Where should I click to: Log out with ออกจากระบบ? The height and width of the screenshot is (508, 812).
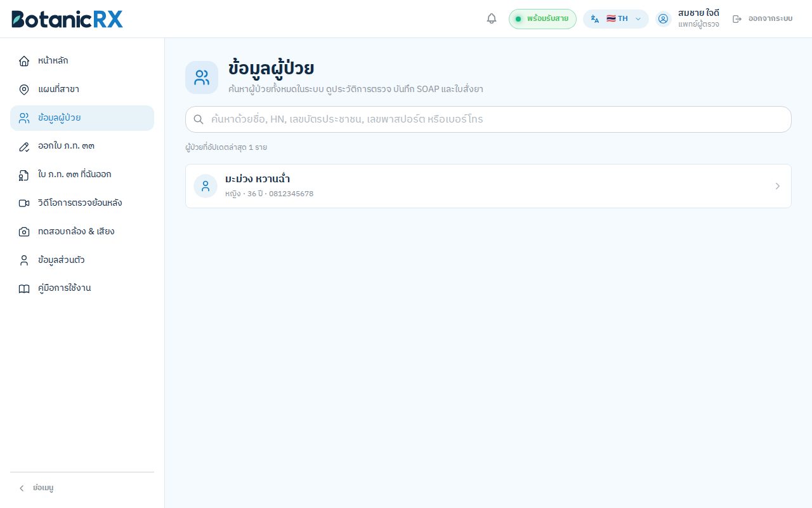763,19
